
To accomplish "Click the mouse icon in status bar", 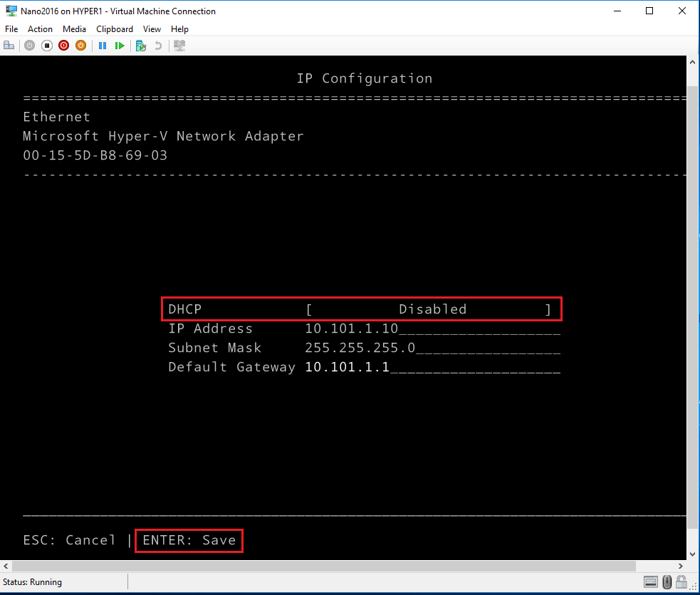I will (x=667, y=582).
